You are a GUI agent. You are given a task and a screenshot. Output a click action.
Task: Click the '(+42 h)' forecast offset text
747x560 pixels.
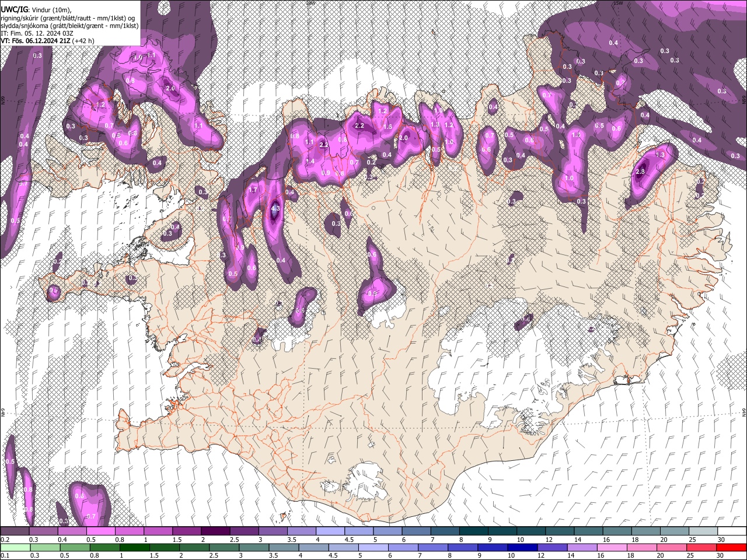coord(83,41)
